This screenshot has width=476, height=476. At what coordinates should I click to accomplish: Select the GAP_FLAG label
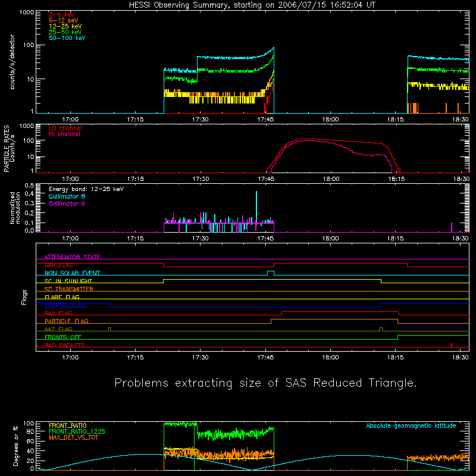[58, 265]
